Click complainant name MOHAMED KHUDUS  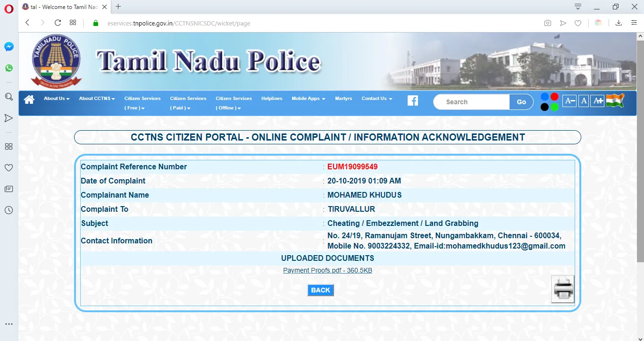365,195
